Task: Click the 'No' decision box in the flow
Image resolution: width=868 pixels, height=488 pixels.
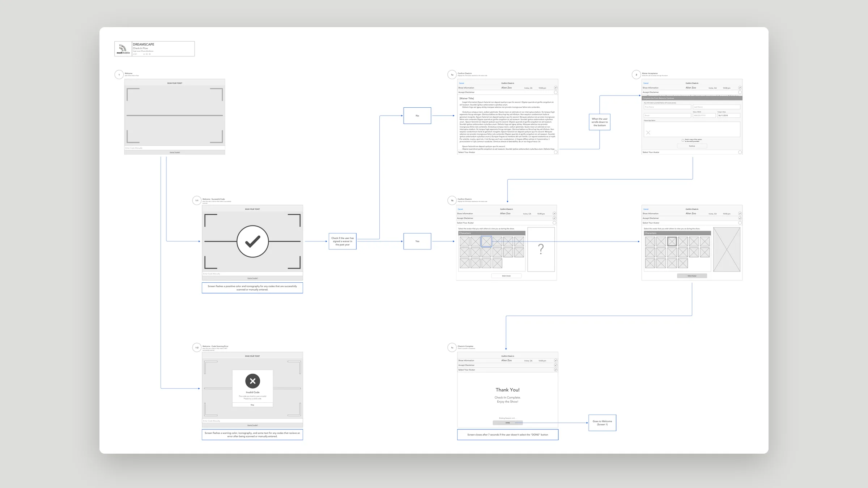Action: (x=417, y=116)
